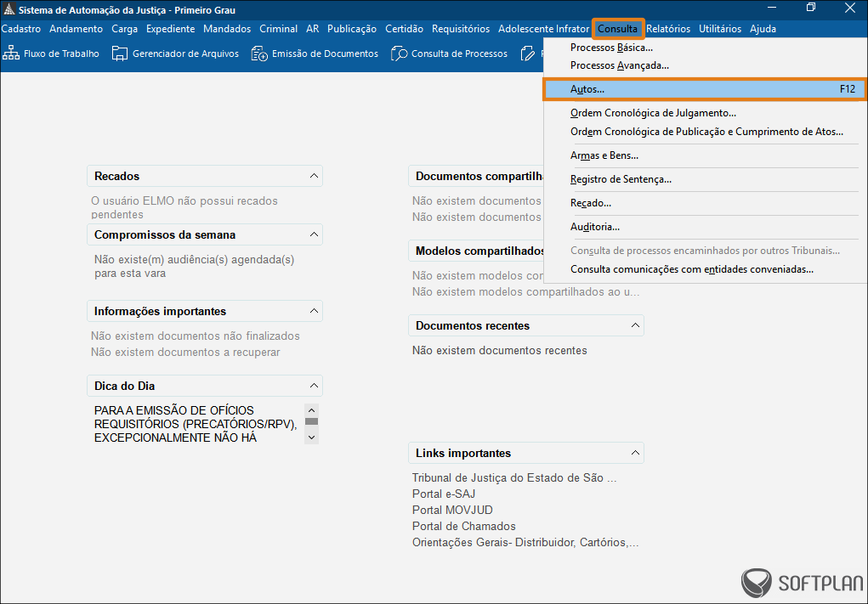Open the Utilitários menu
This screenshot has width=868, height=604.
click(x=719, y=29)
